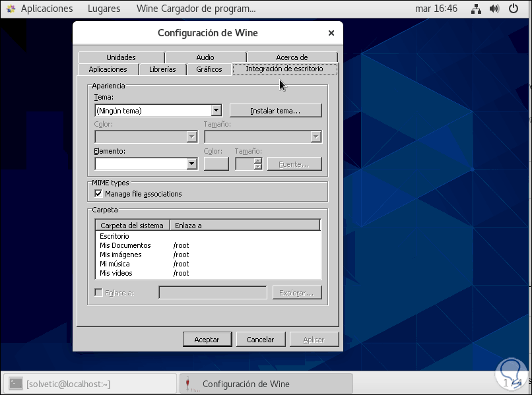Close the Configuración de Wine dialog
This screenshot has width=532, height=395.
331,33
